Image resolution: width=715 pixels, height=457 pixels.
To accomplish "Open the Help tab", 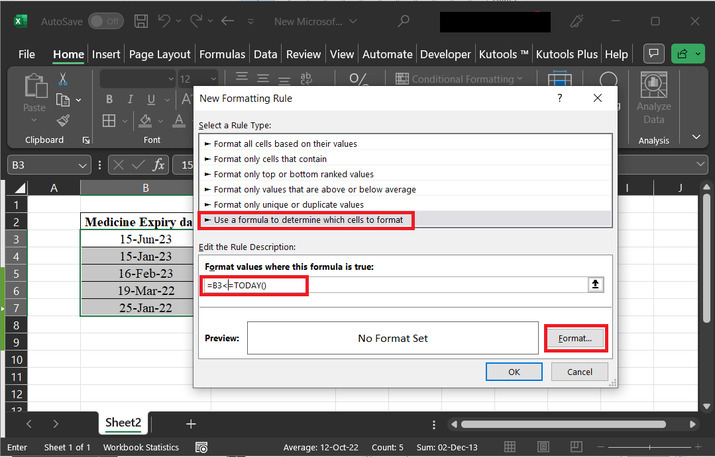I will coord(616,54).
